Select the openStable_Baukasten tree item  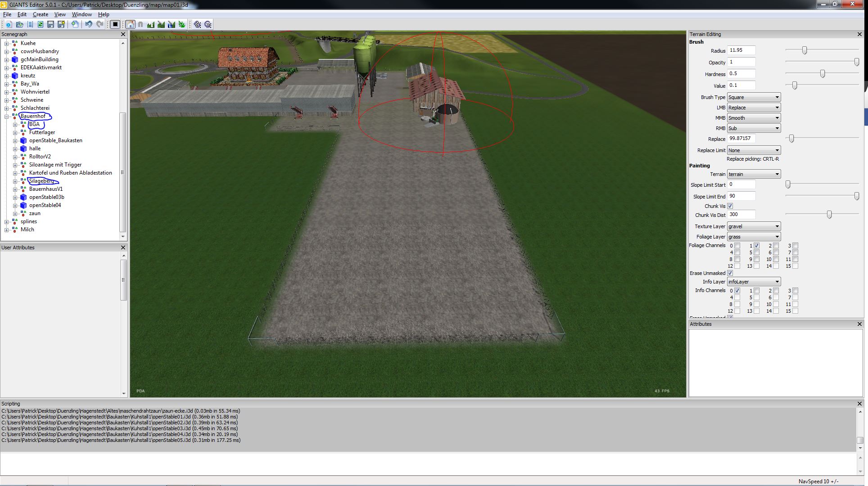56,140
